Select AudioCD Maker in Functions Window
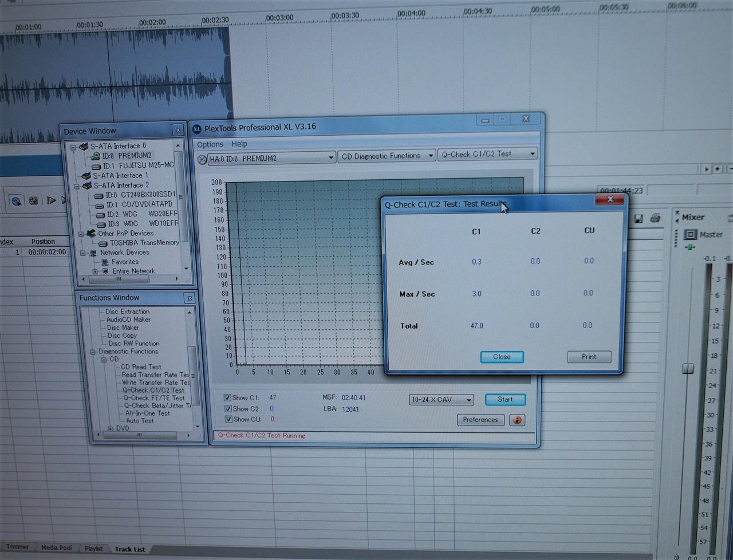733x560 pixels. 128,320
